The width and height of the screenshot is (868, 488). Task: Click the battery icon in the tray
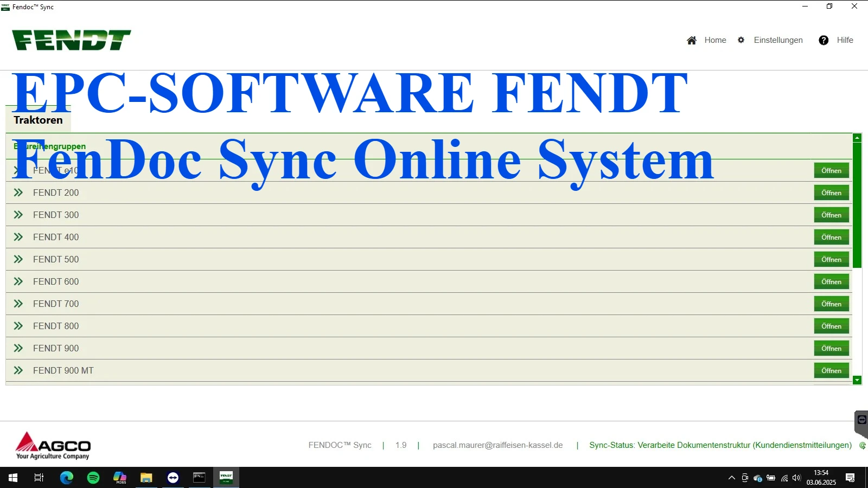coord(771,478)
